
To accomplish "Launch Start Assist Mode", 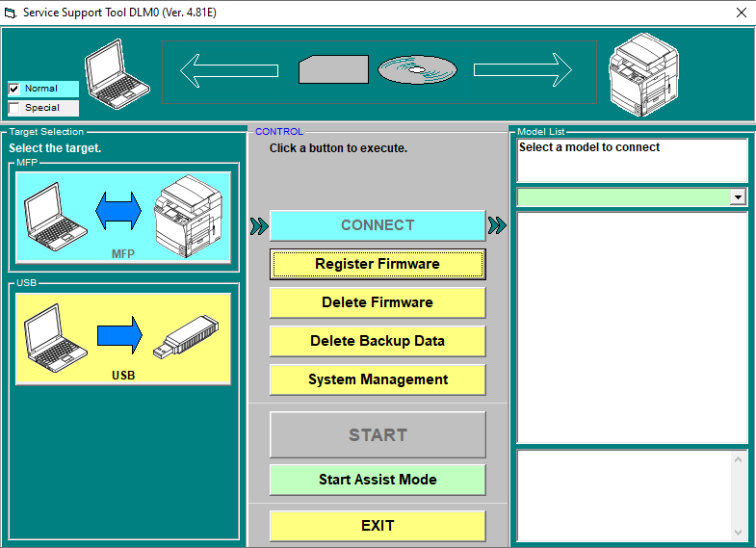I will coord(378,480).
